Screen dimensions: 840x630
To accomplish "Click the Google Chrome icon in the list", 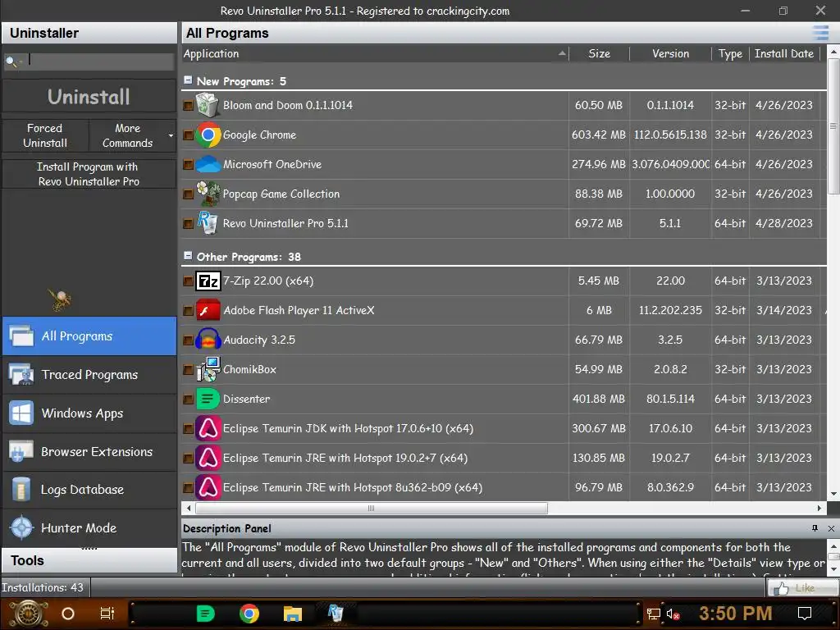I will click(208, 135).
